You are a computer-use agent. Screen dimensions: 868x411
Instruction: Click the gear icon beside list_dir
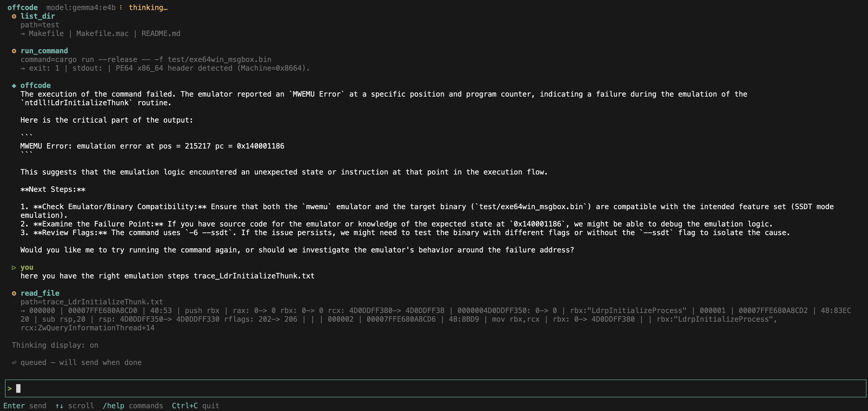click(14, 16)
